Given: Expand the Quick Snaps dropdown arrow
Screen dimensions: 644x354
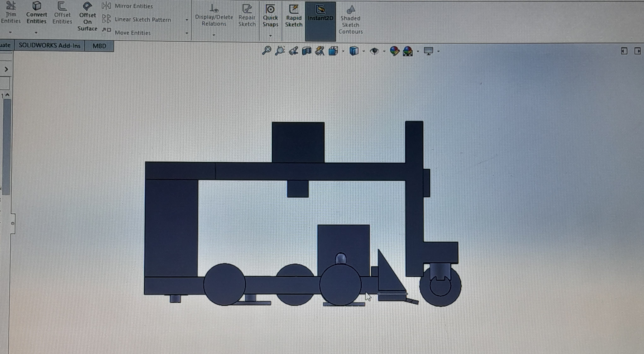Looking at the screenshot, I should [270, 36].
